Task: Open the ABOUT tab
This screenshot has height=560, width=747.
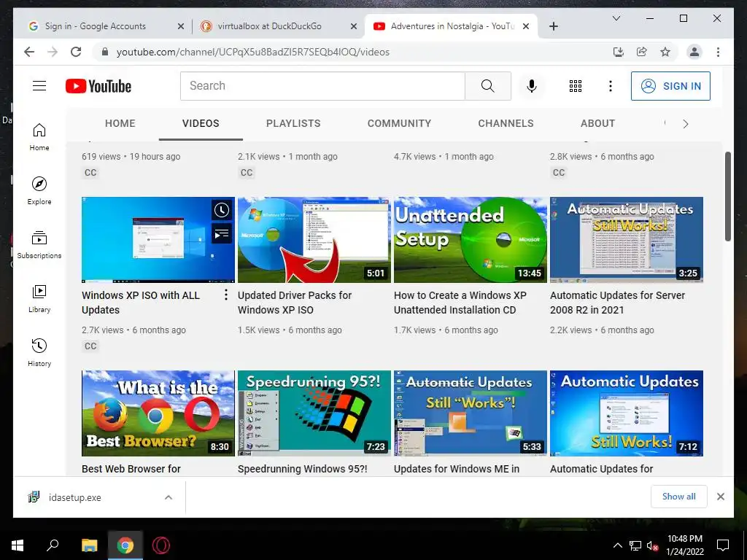Action: click(x=597, y=123)
